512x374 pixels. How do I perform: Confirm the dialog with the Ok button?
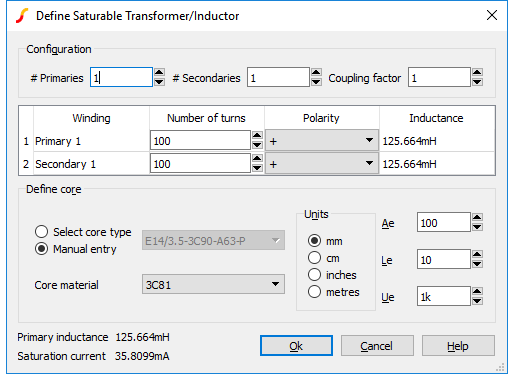[296, 346]
